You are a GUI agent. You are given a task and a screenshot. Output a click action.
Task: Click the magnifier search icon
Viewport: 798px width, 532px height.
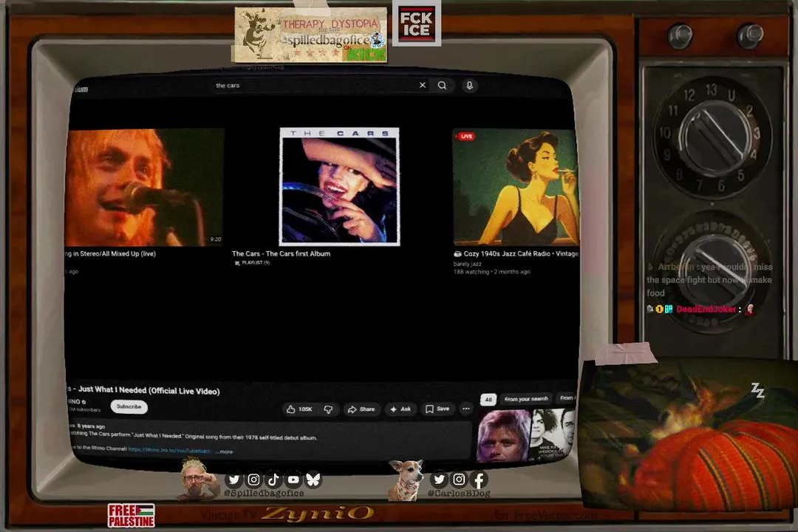443,85
